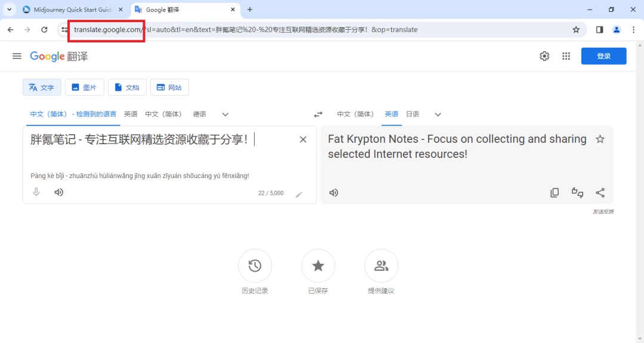Go forward in the browser
Image resolution: width=644 pixels, height=343 pixels.
(x=27, y=30)
